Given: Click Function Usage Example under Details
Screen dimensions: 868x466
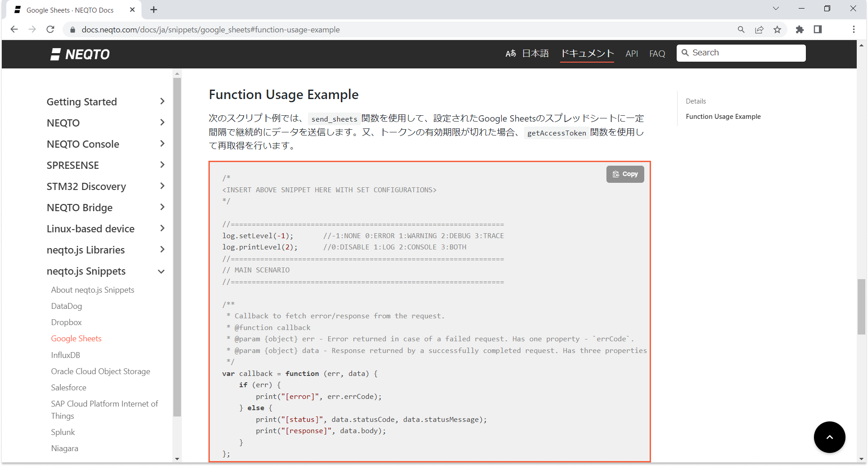Looking at the screenshot, I should [723, 116].
